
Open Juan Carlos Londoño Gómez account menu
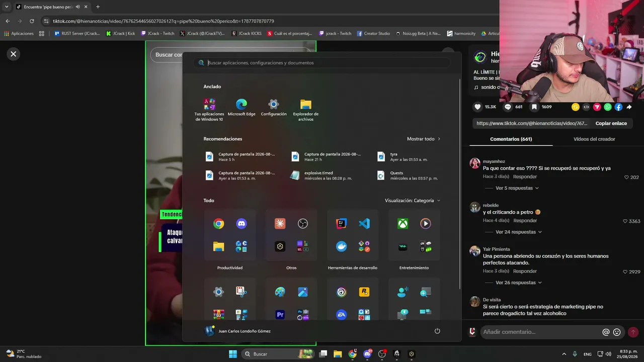(x=237, y=331)
